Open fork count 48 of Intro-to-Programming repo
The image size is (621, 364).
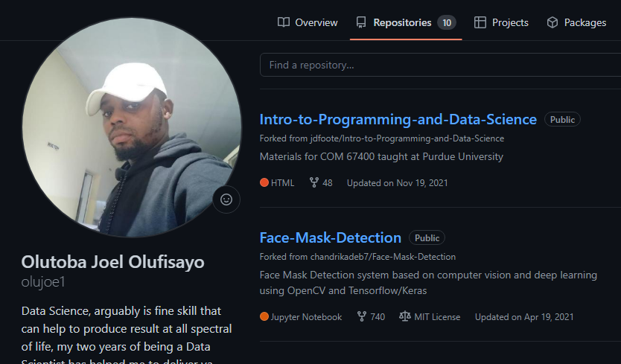tap(321, 182)
